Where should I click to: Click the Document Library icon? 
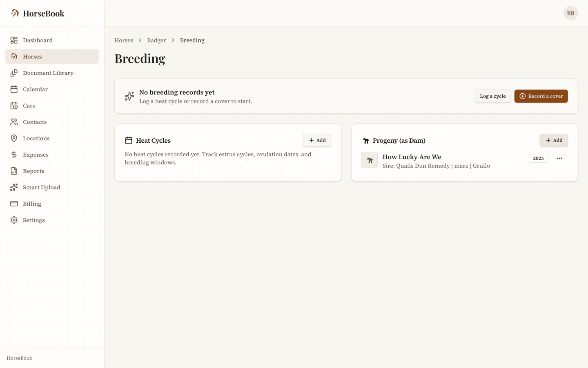(x=14, y=73)
